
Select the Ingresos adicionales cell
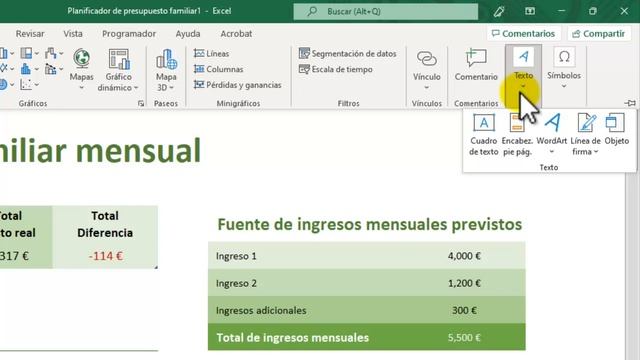pyautogui.click(x=261, y=311)
